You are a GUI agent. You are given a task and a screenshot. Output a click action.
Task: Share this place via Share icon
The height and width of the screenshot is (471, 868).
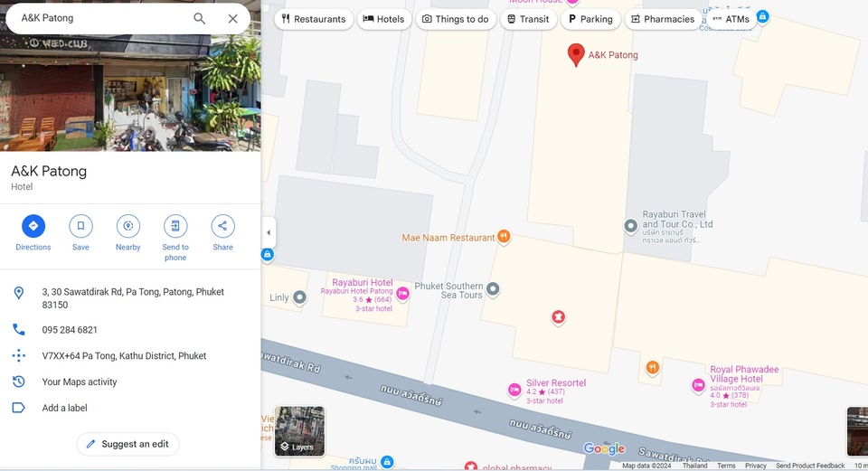click(222, 226)
